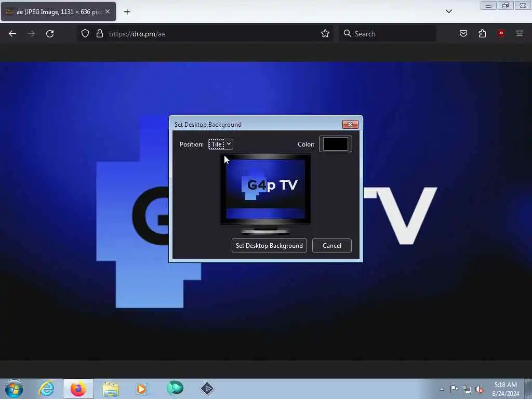Click the URL bar showing dro.pm/ae
The width and height of the screenshot is (532, 399).
(x=205, y=34)
